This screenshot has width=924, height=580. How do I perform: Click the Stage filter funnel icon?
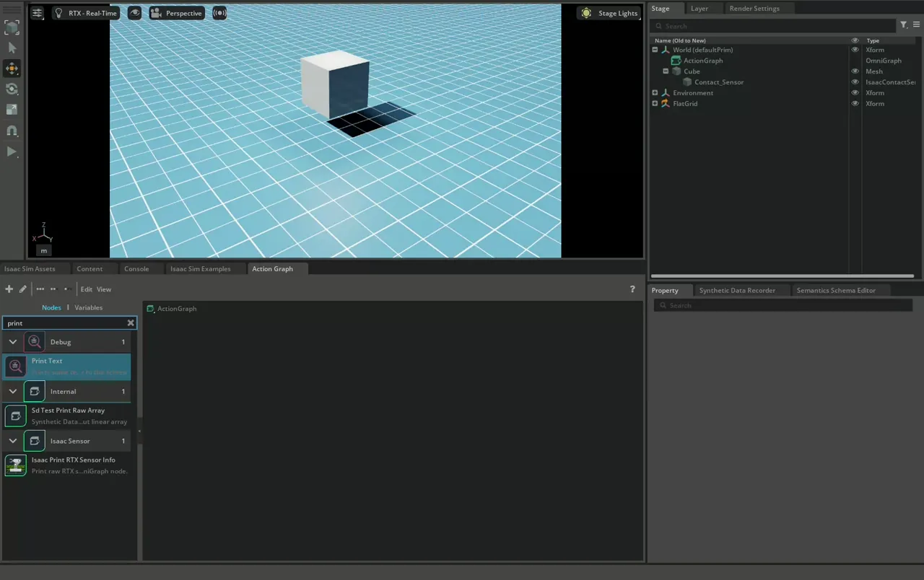pos(903,25)
